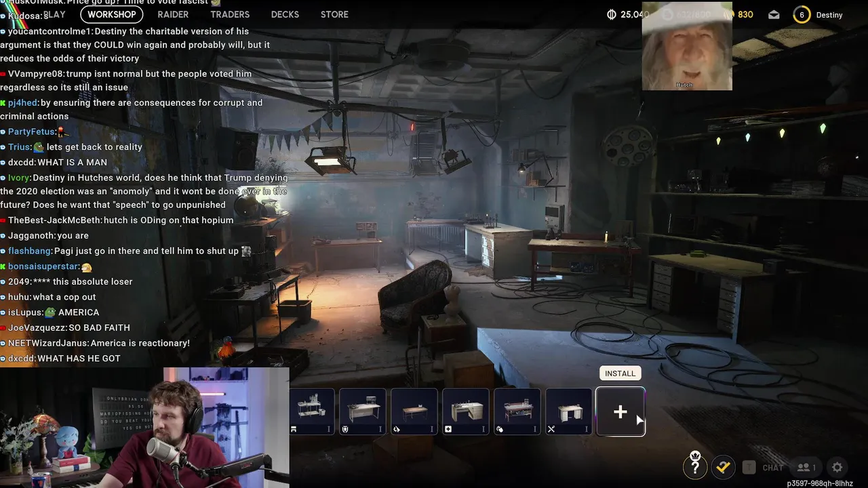Image resolution: width=868 pixels, height=488 pixels.
Task: Click the arrow icon on wooden table card
Action: click(397, 429)
